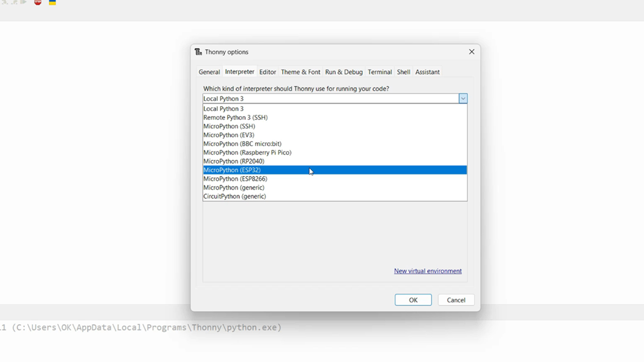Switch to the General tab
Viewport: 644px width, 362px height.
(x=209, y=72)
